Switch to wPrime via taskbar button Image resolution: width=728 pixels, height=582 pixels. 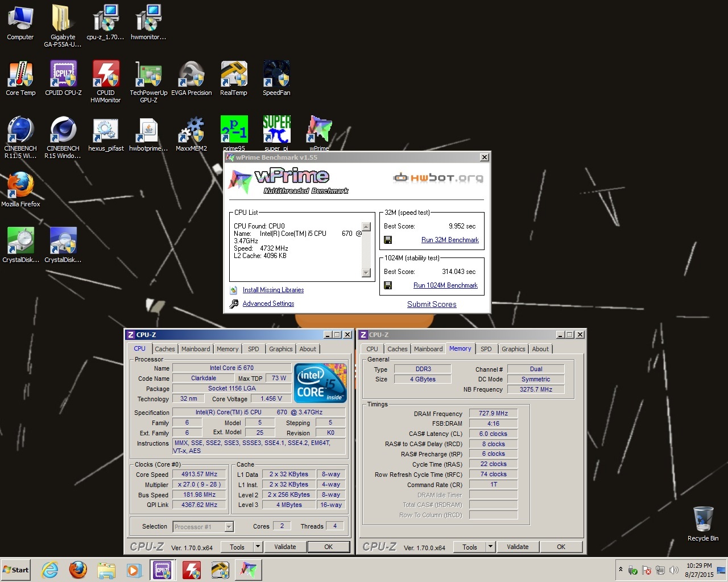pos(249,569)
